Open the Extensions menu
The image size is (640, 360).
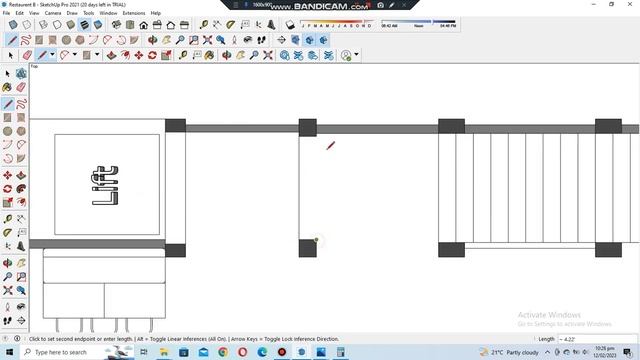[x=134, y=13]
